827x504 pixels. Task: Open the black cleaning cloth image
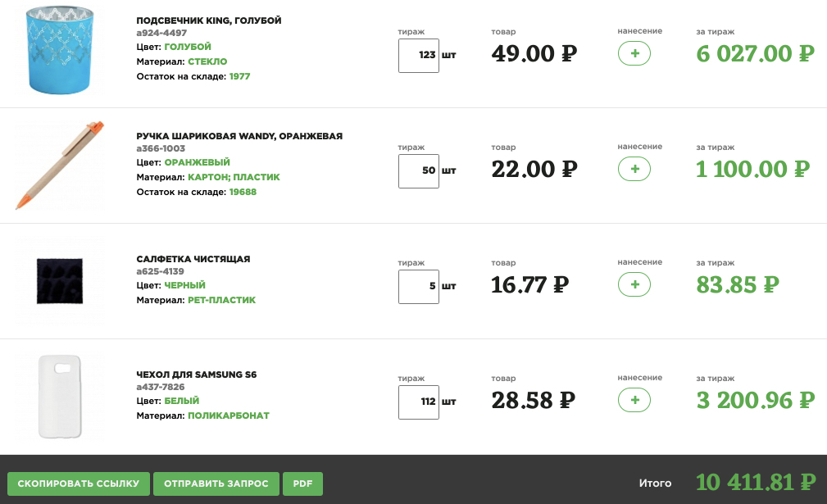pyautogui.click(x=59, y=281)
